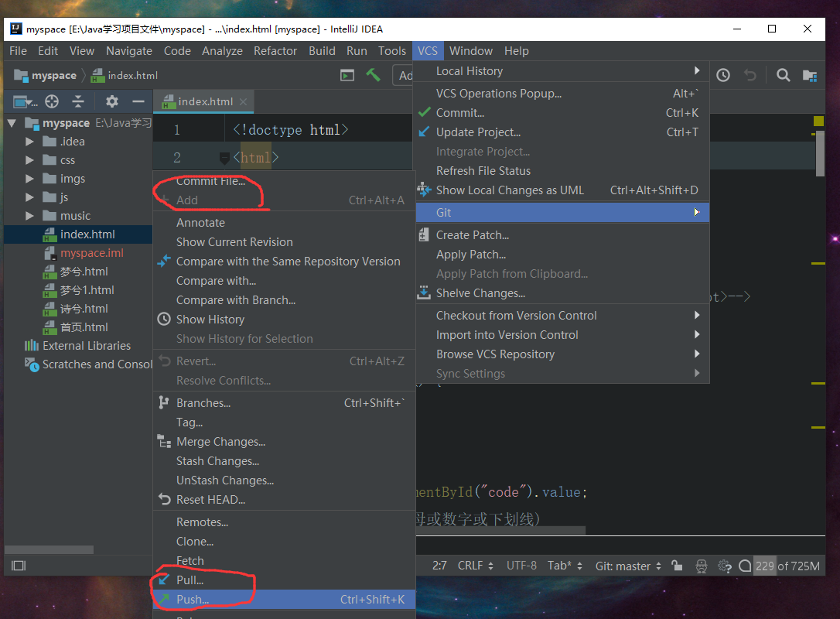Screen dimensions: 840x619
Task: Select Create Patch... menu entry
Action: (x=562, y=234)
